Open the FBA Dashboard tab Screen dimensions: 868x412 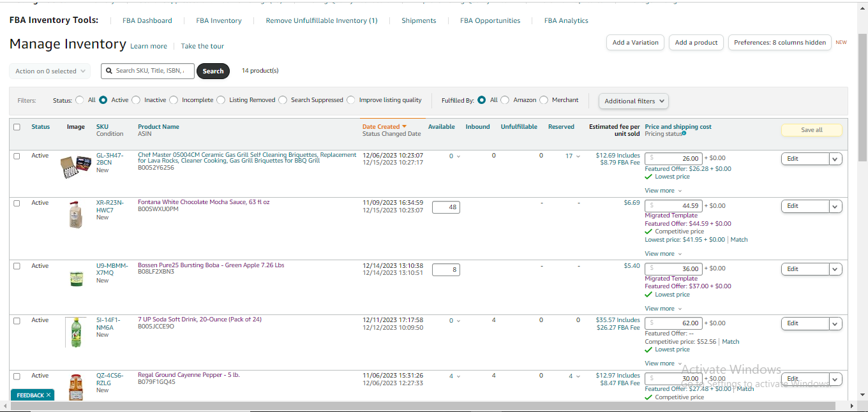[x=147, y=20]
